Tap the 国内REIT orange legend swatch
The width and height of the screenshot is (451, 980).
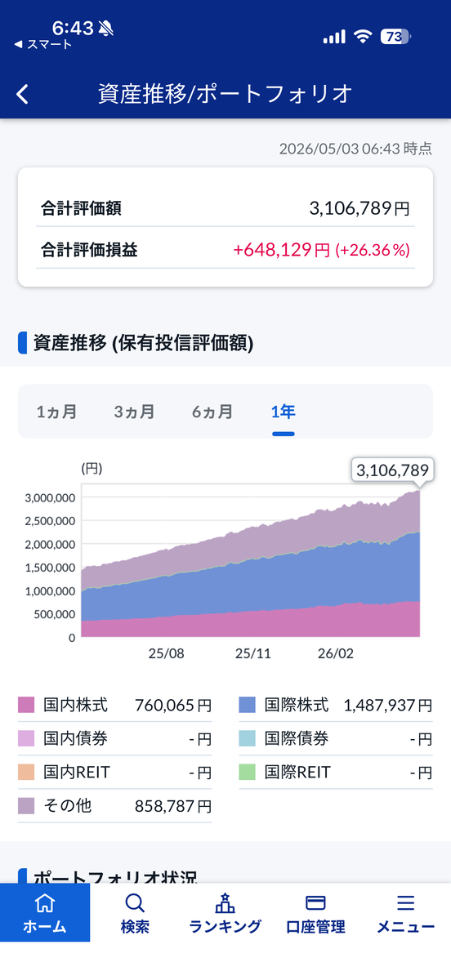pyautogui.click(x=26, y=773)
